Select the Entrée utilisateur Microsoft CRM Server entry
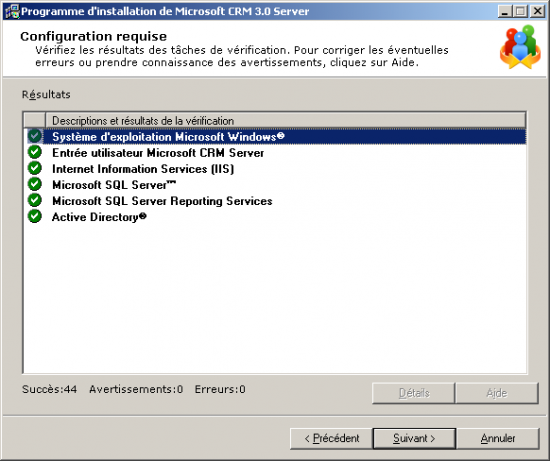The image size is (550, 461). pos(276,153)
